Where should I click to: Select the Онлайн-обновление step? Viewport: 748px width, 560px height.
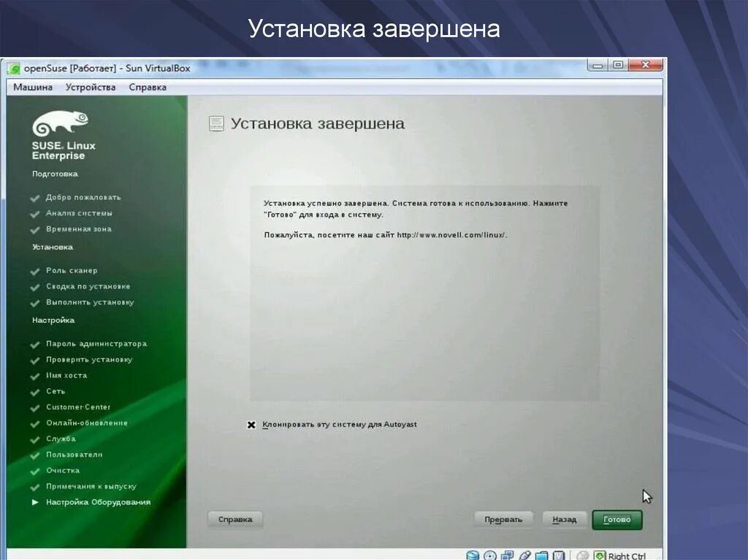[87, 423]
